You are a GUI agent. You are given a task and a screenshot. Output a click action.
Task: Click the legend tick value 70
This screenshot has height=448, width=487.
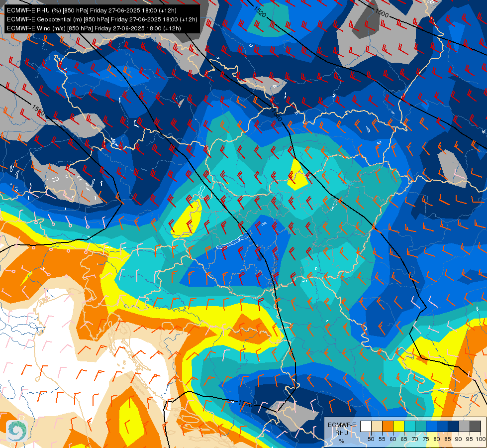click(x=415, y=439)
